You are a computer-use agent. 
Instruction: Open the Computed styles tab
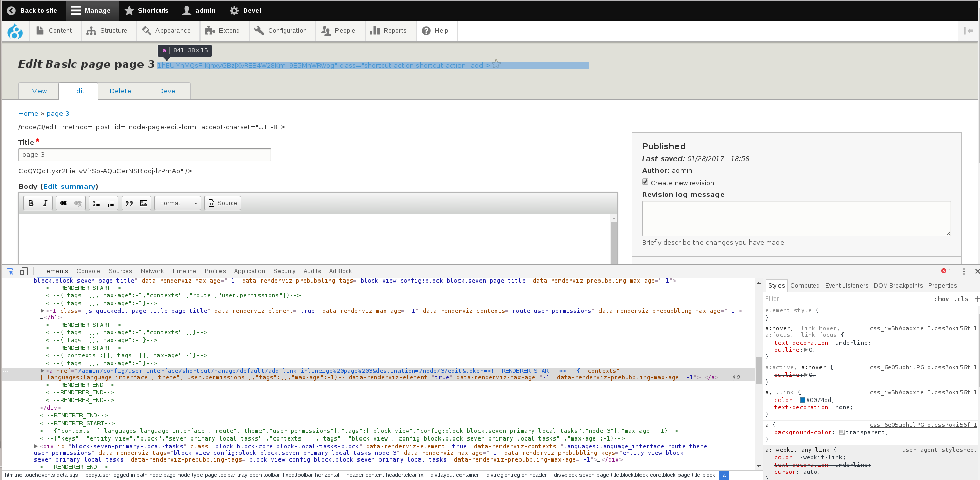[x=805, y=286]
